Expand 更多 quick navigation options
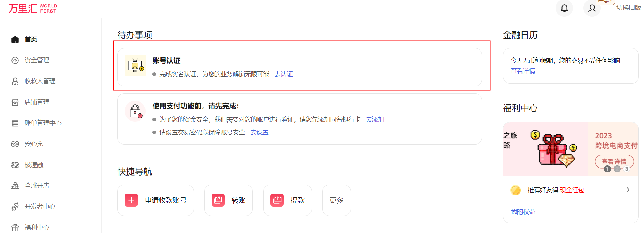644x233 pixels. pos(336,200)
